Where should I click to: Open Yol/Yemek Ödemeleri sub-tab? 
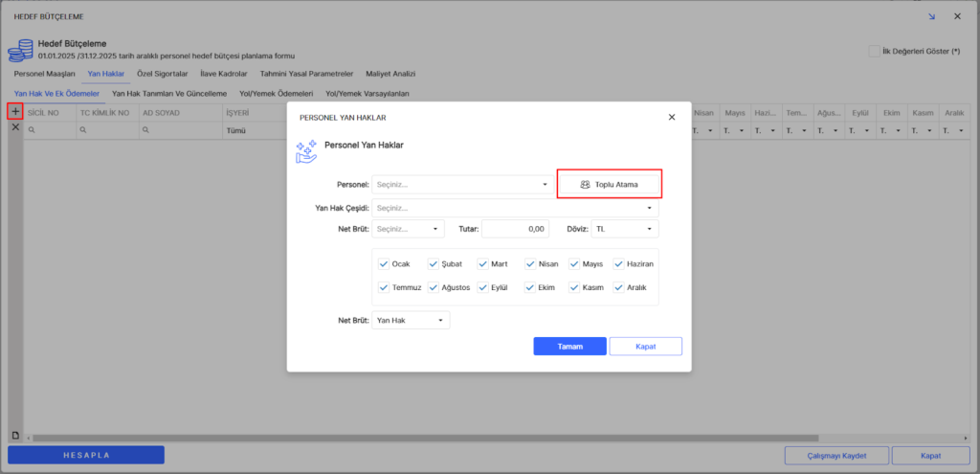[x=275, y=94]
